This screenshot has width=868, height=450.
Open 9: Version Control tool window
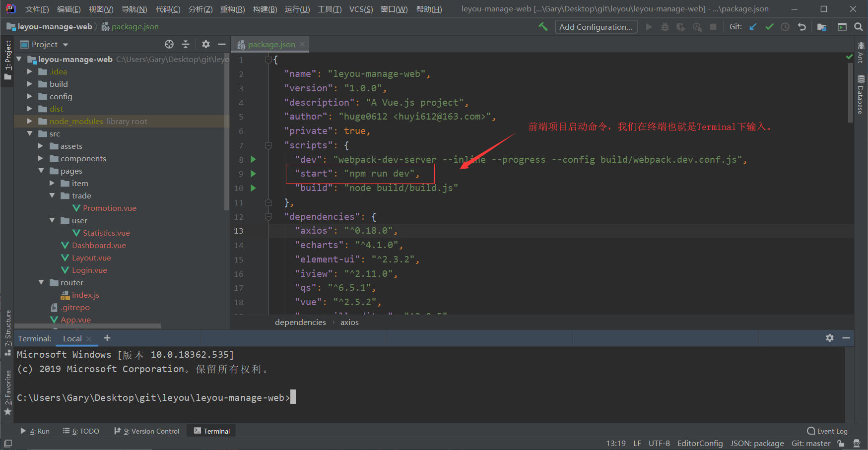(x=147, y=431)
